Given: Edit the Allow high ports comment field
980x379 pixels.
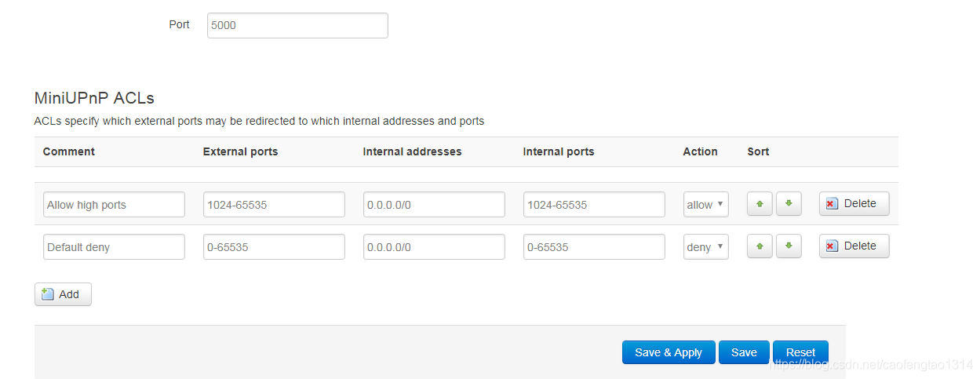Looking at the screenshot, I should 114,205.
